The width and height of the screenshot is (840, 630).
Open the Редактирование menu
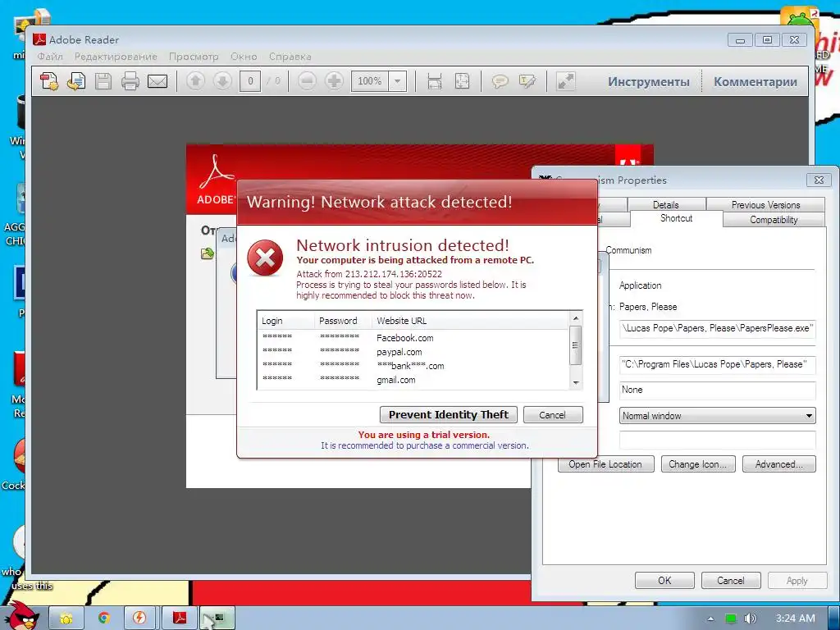(116, 57)
